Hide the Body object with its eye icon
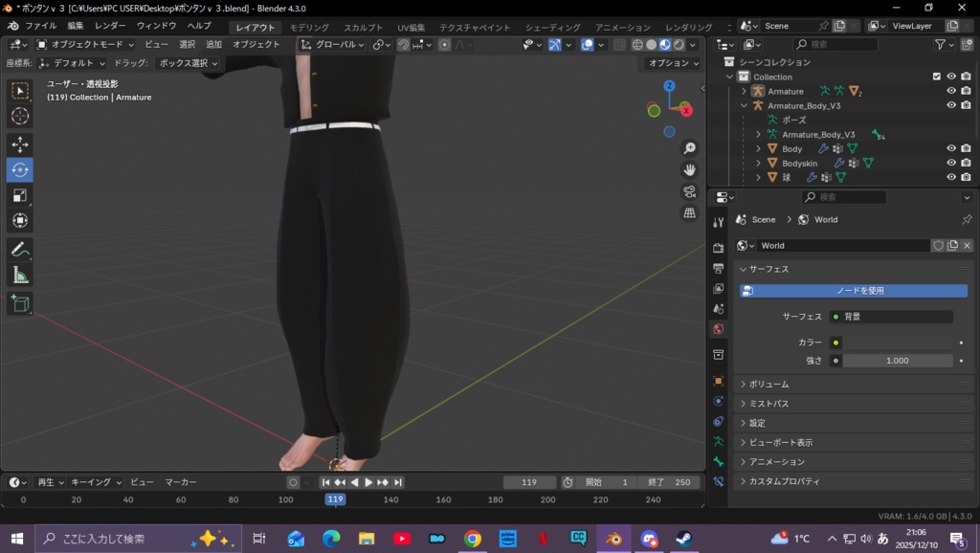The width and height of the screenshot is (980, 553). coord(951,148)
